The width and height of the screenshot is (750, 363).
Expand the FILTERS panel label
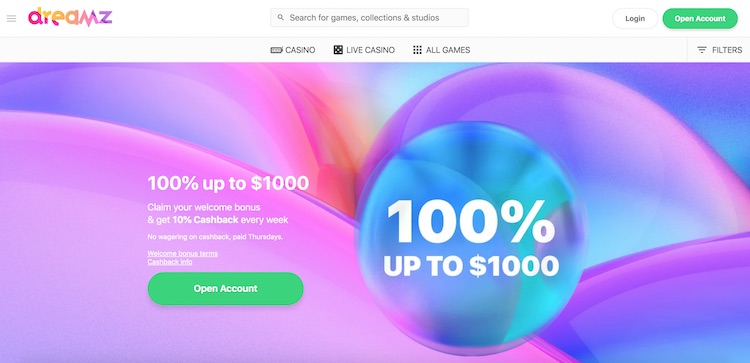point(727,50)
